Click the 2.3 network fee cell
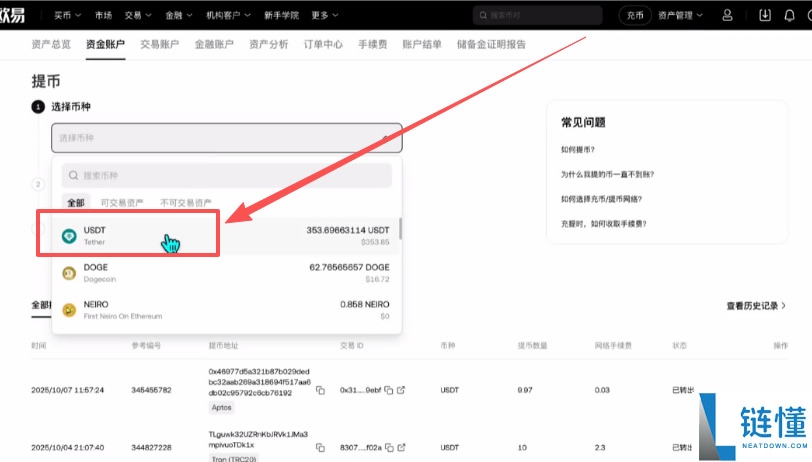812x462 pixels. tap(600, 447)
